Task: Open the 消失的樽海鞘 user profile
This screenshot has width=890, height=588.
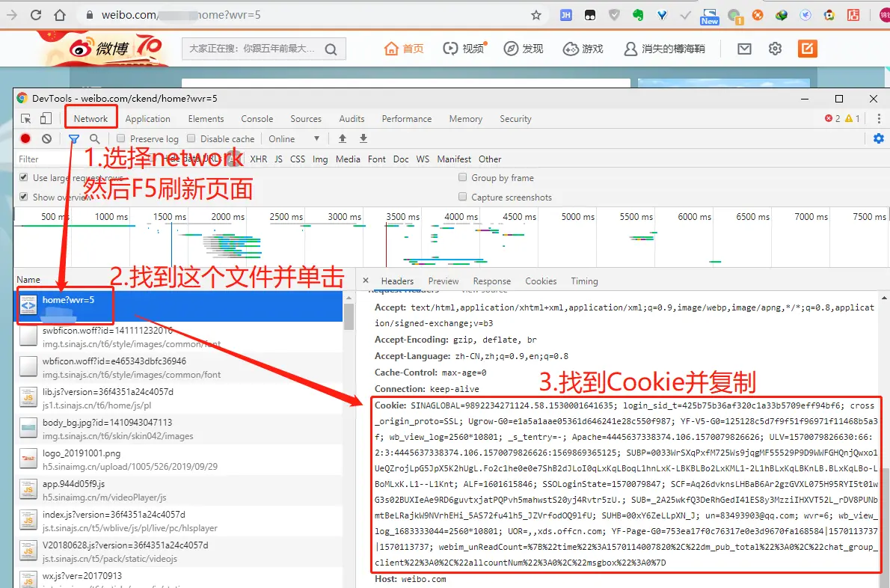Action: coord(664,49)
